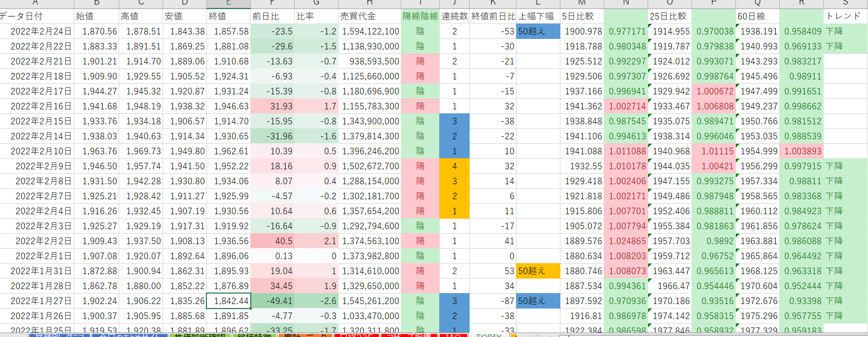
Task: Select the orange 連続数 cell showing 4
Action: [x=454, y=166]
